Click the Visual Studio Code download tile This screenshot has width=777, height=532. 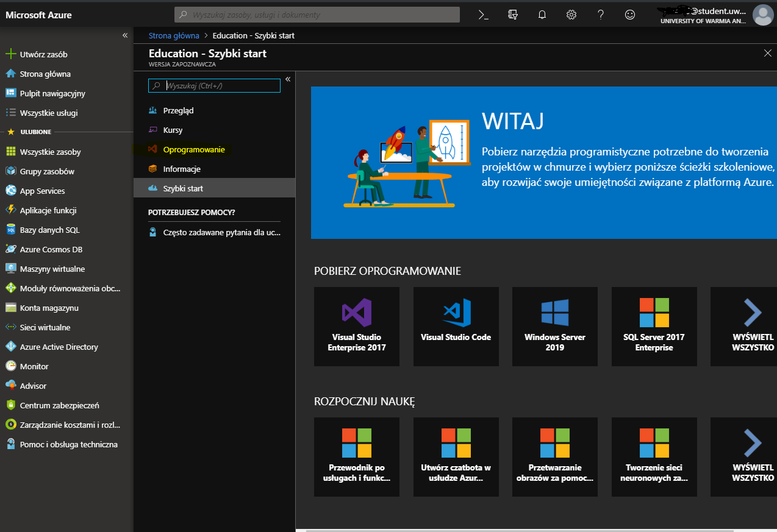[456, 327]
